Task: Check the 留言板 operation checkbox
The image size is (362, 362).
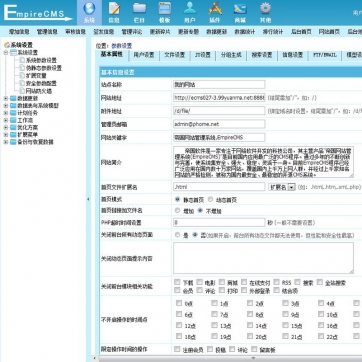Action: pyautogui.click(x=254, y=349)
